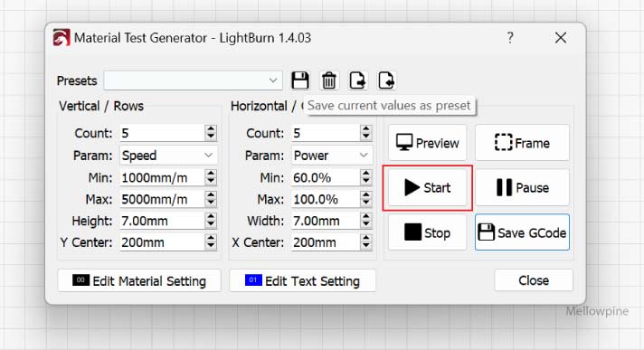
Task: Adjust the Height stepper arrows
Action: (x=211, y=221)
